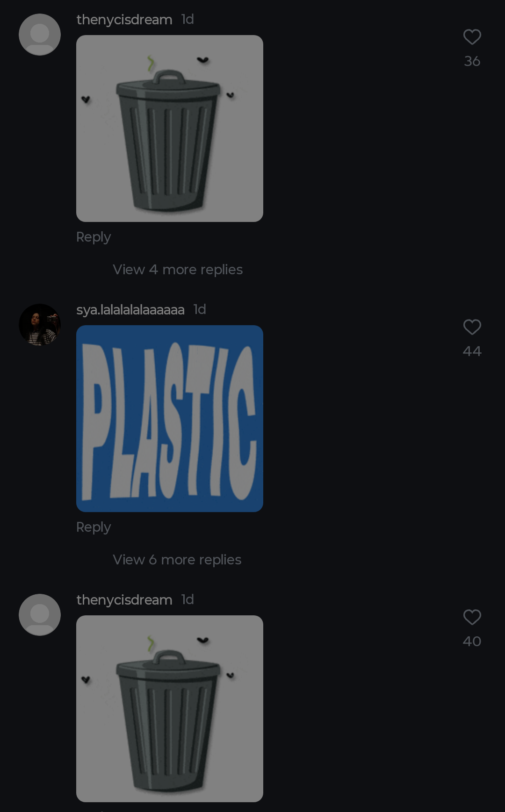
Task: Expand View 6 more replies
Action: [177, 560]
